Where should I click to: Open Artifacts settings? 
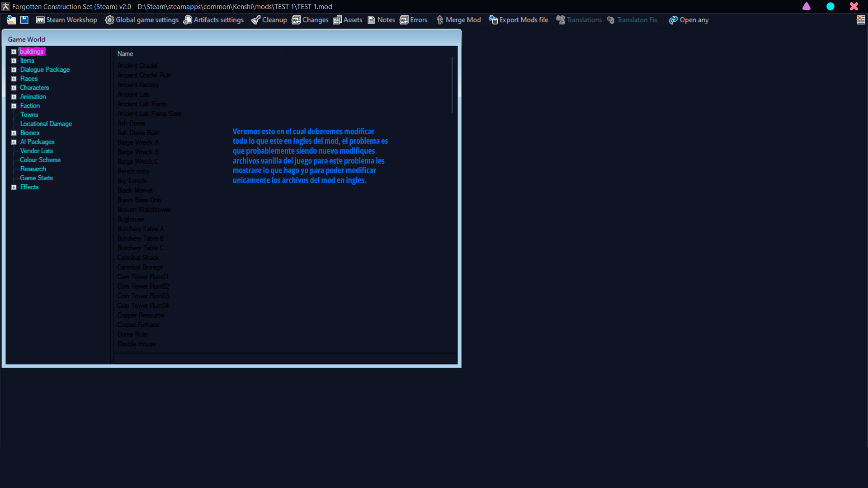(213, 20)
